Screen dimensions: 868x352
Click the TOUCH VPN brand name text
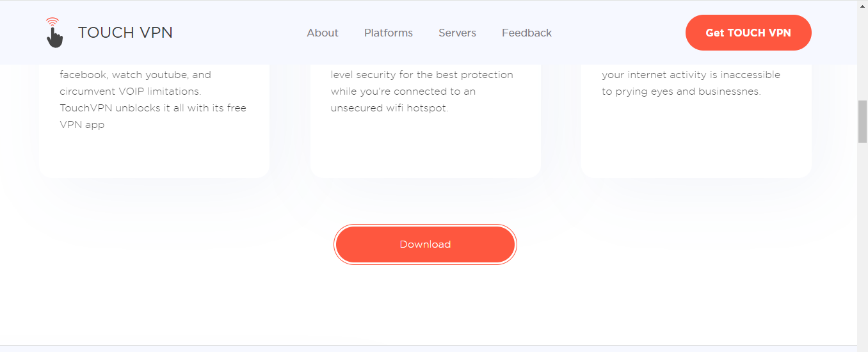pyautogui.click(x=125, y=33)
